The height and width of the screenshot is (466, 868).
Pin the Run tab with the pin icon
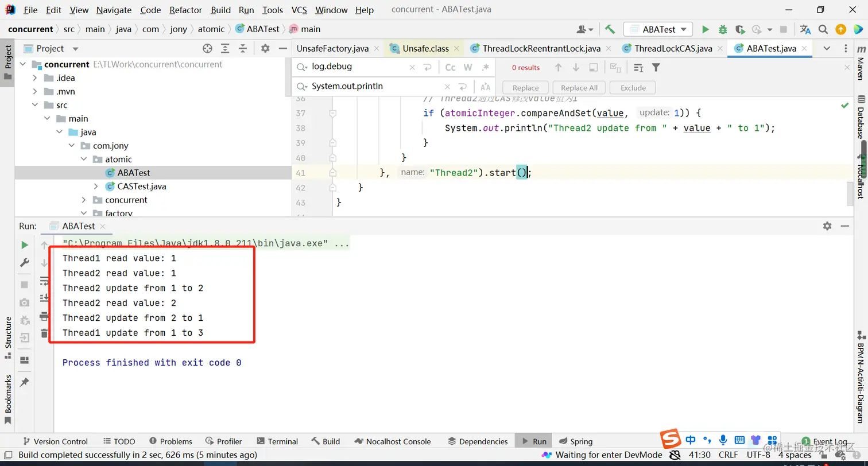[25, 382]
